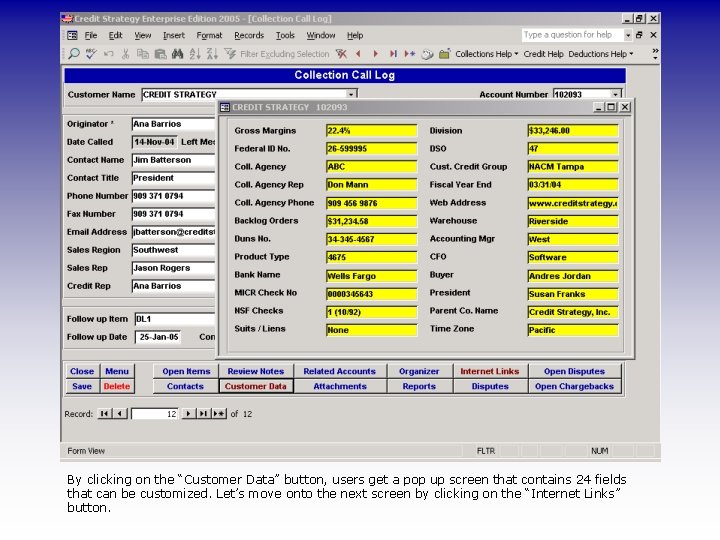The image size is (720, 540).
Task: Open the Window menu
Action: pyautogui.click(x=321, y=35)
